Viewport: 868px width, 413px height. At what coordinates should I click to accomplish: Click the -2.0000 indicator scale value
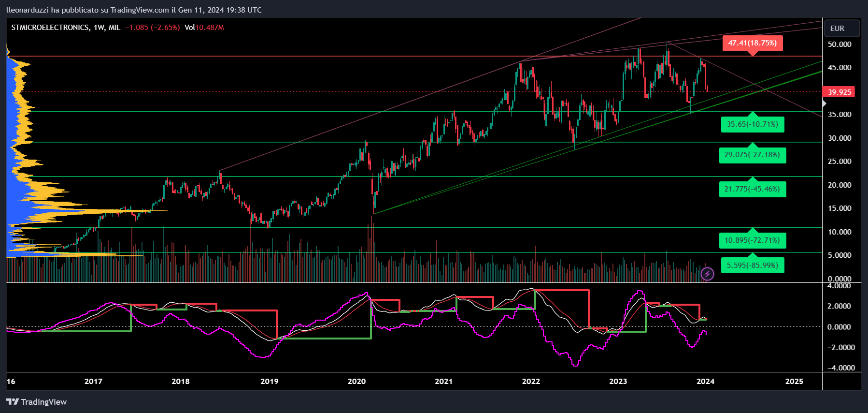click(841, 347)
